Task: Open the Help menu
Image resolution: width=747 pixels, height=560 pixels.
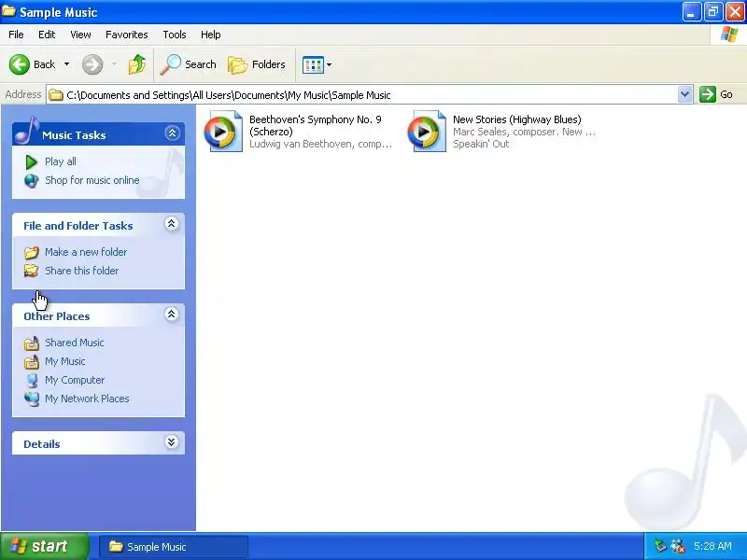Action: pyautogui.click(x=211, y=35)
